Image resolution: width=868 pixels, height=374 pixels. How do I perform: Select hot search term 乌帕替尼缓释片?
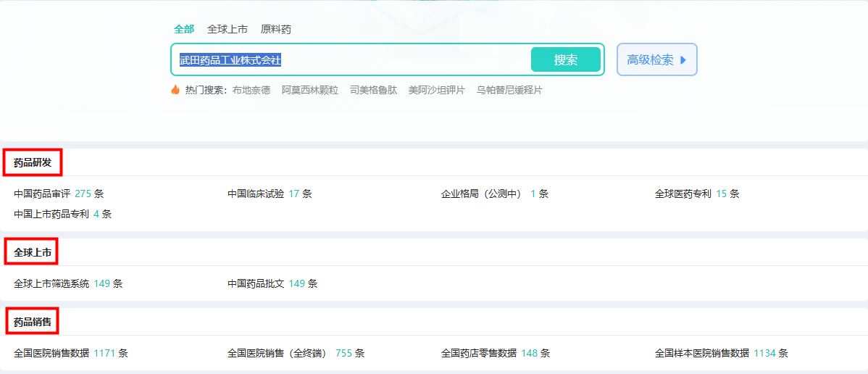pos(509,91)
